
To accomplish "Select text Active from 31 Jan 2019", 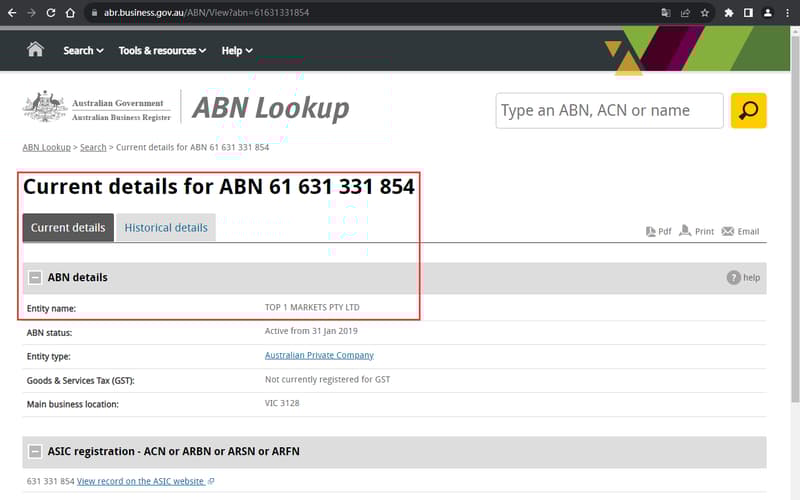I will coord(311,331).
